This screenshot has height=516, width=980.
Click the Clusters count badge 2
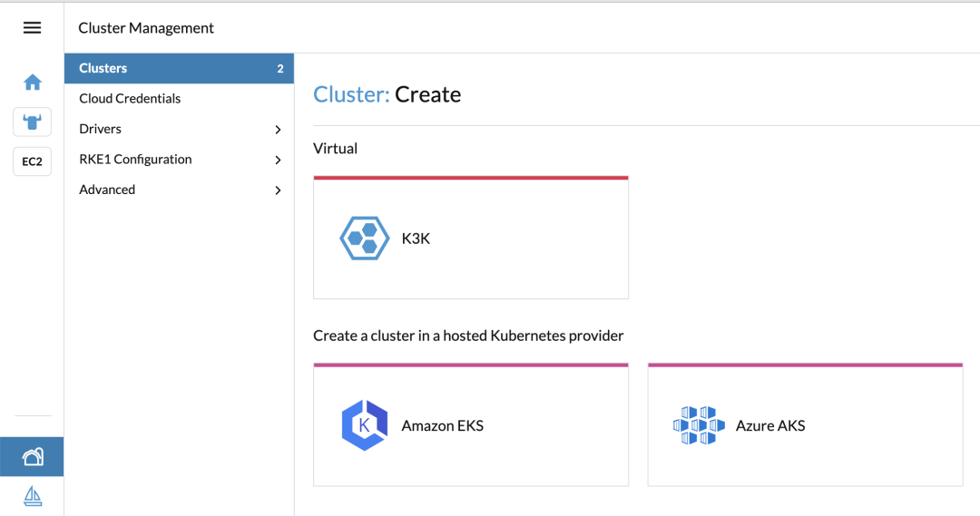pyautogui.click(x=280, y=69)
